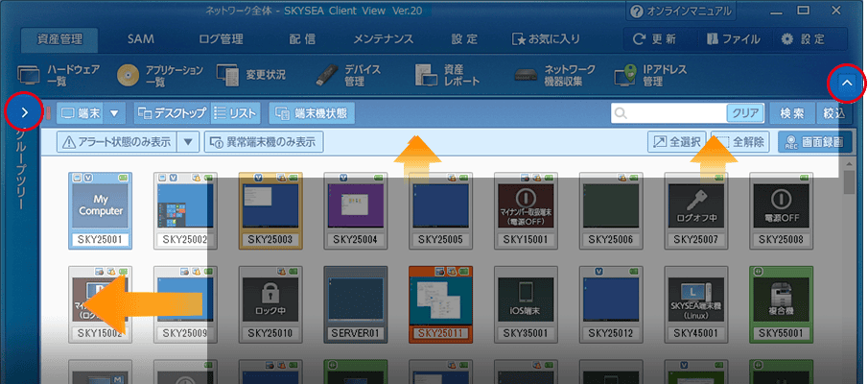Select the SKY25006 terminal thumbnail
868x384 pixels.
point(611,210)
